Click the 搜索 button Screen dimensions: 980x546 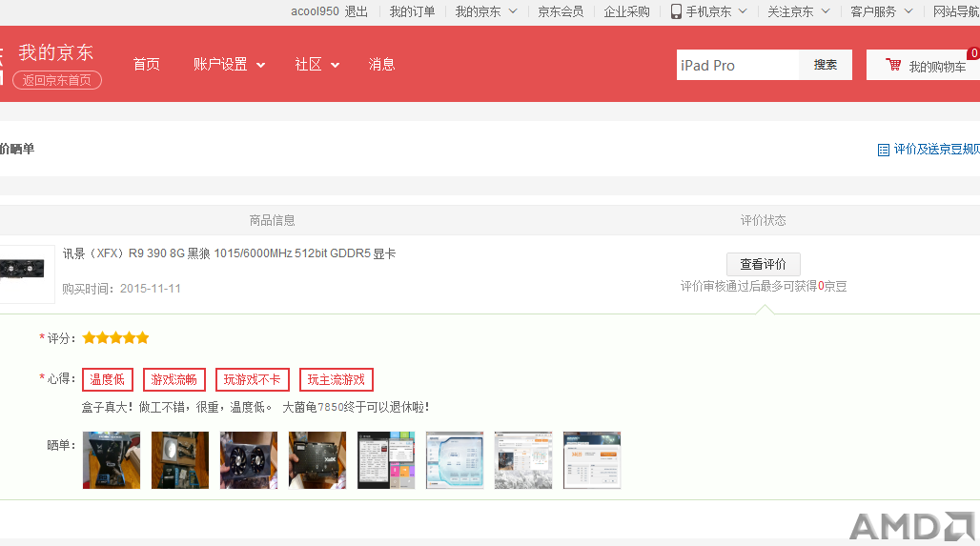pos(825,65)
